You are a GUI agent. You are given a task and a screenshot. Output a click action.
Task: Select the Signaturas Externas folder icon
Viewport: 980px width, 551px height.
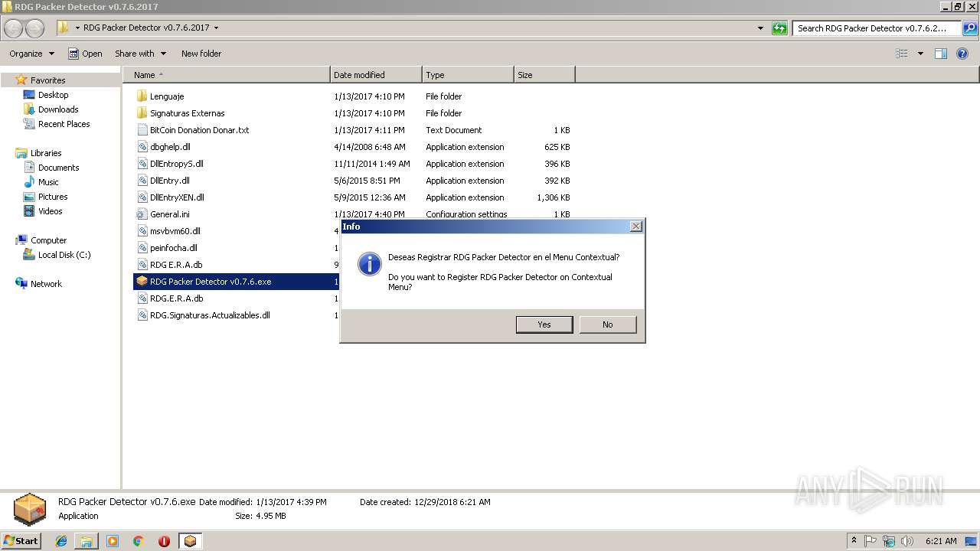click(x=142, y=113)
